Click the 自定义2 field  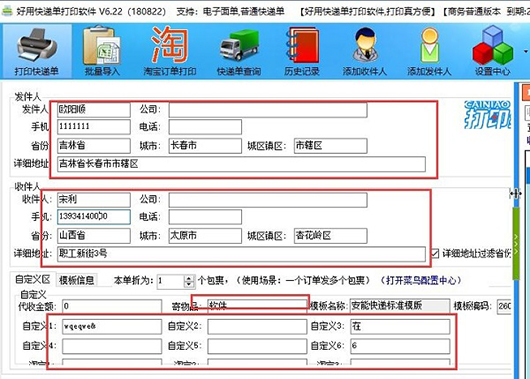257,327
